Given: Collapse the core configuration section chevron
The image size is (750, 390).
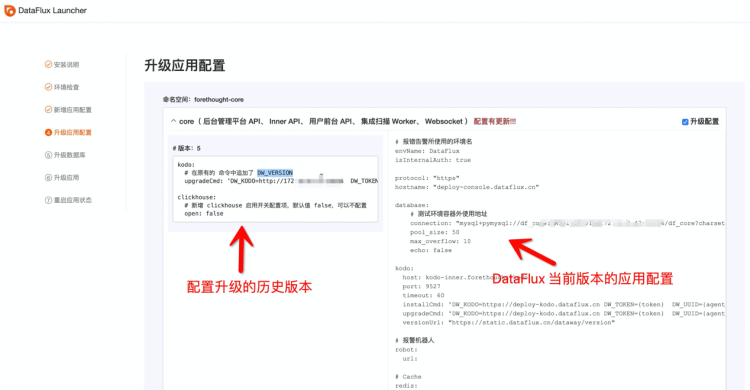Looking at the screenshot, I should click(x=173, y=121).
